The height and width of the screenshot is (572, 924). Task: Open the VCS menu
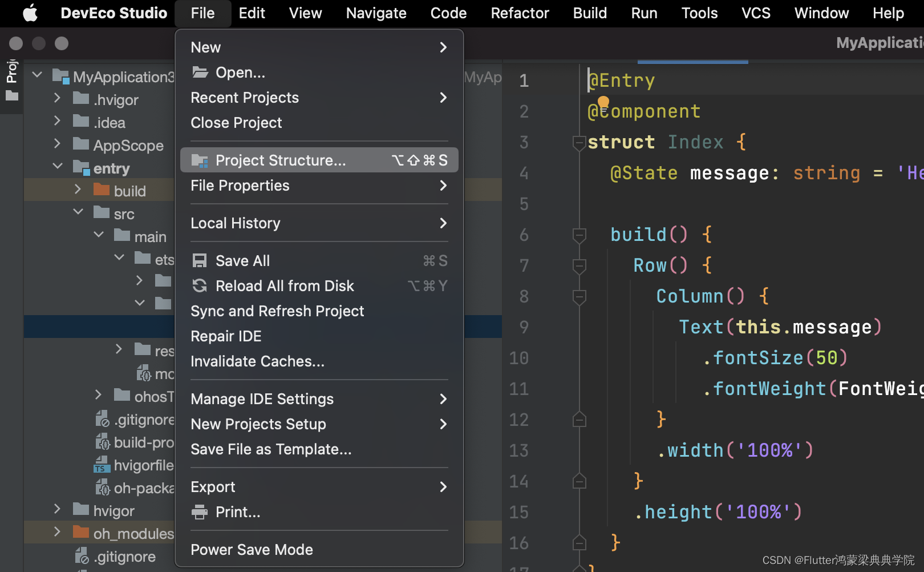756,13
